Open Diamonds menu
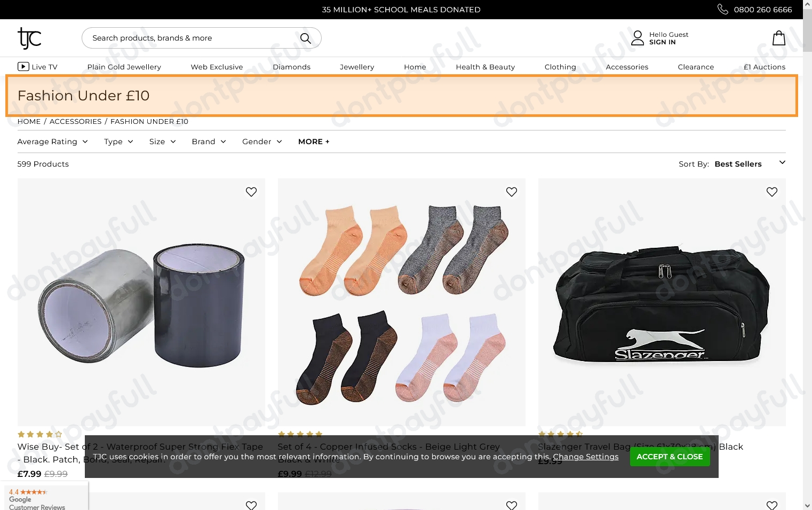Viewport: 812px width, 510px height. 291,67
